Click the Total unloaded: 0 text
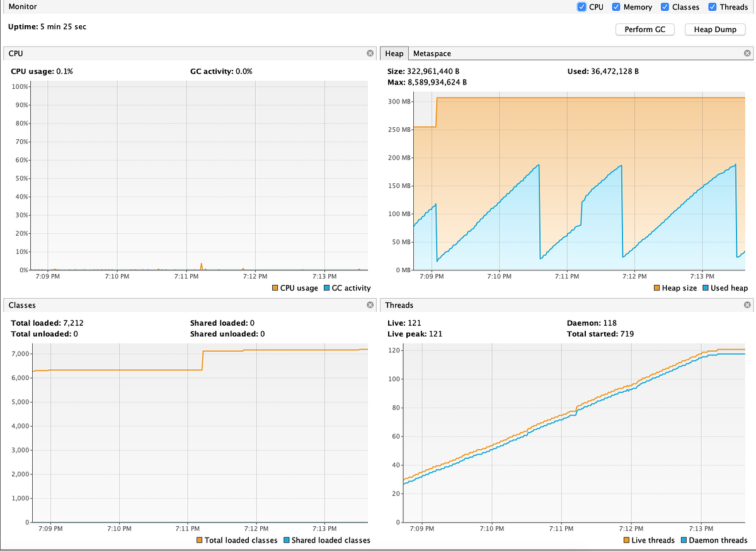The image size is (756, 552). tap(44, 333)
